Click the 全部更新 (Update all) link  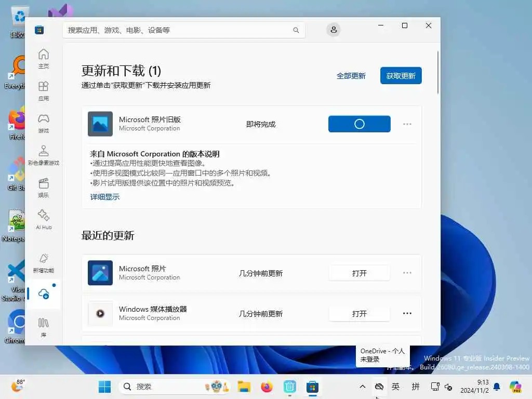coord(351,76)
